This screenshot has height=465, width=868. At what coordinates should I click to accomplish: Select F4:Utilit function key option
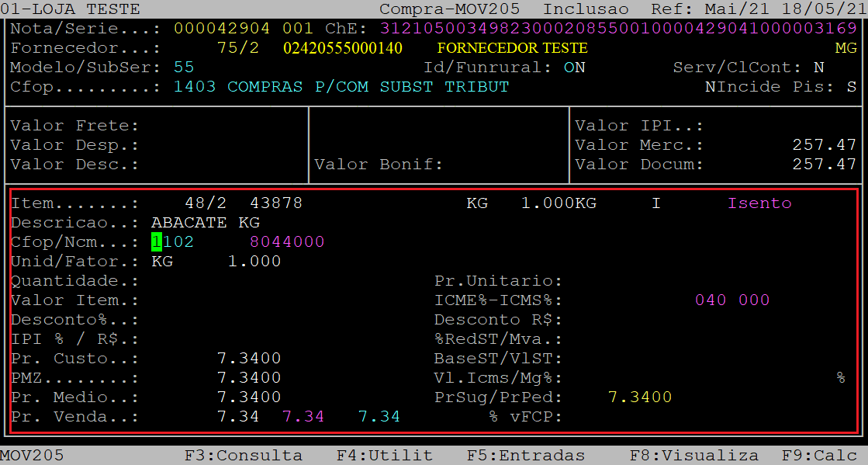(x=385, y=455)
